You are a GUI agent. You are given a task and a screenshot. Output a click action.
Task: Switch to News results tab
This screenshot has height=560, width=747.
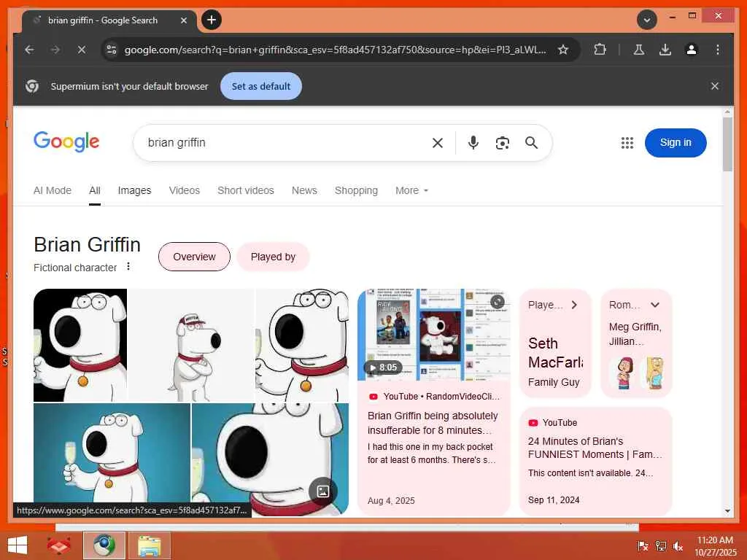click(x=304, y=190)
